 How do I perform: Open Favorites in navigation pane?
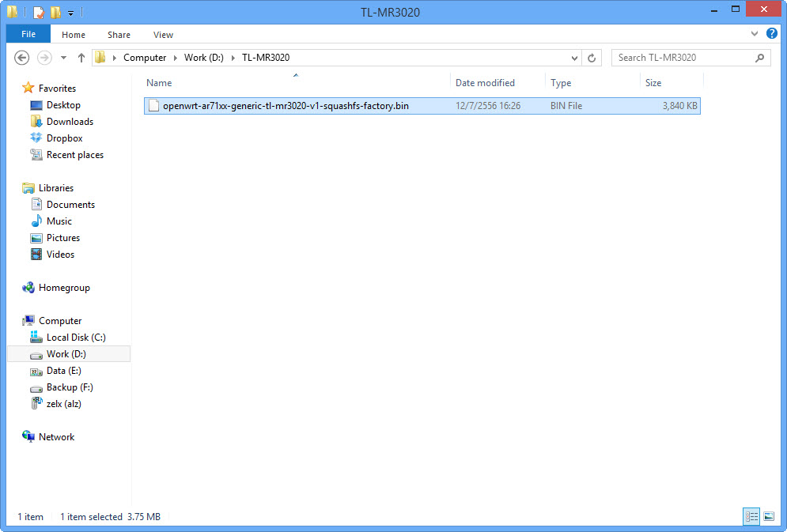click(57, 89)
